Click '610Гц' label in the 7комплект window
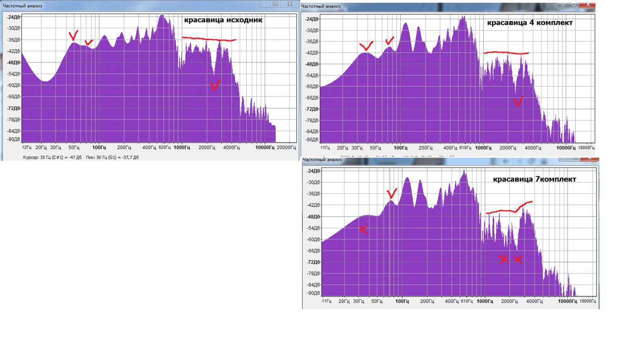 467,301
